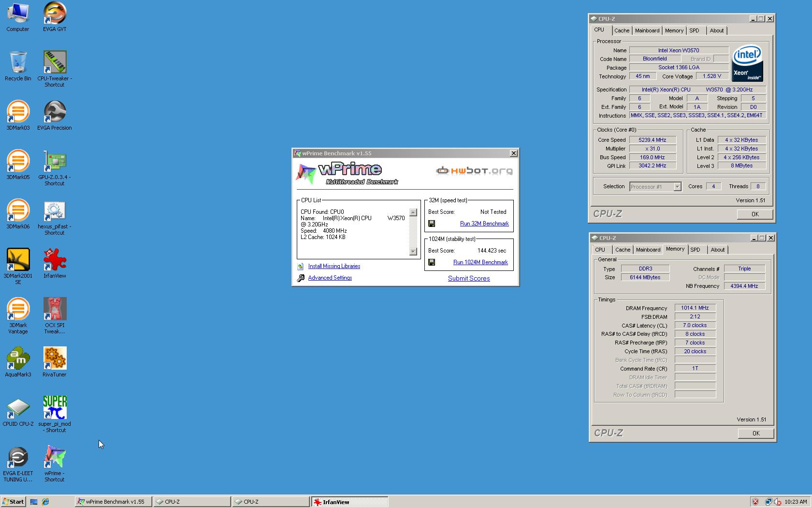
Task: Launch the 3DMark03 shortcut
Action: (x=18, y=116)
